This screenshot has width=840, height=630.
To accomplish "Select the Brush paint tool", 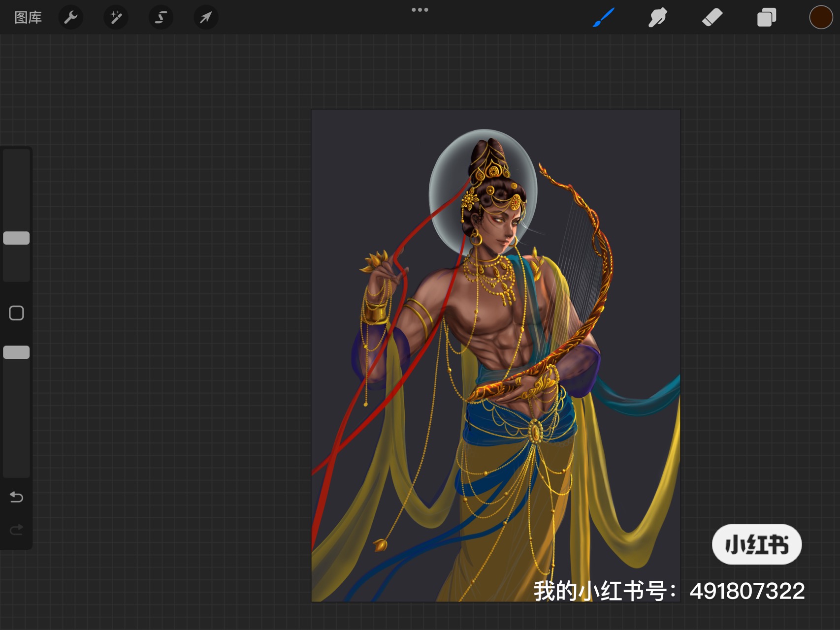I will pos(604,18).
